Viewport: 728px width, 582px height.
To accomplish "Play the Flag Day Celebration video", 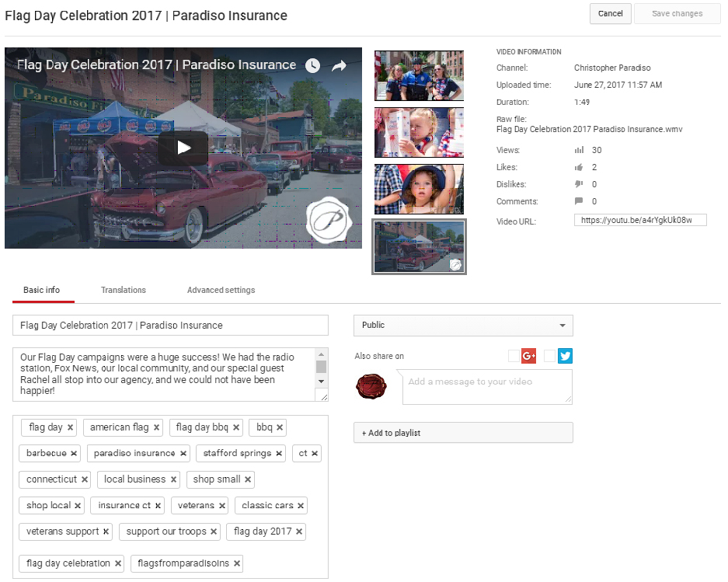I will 183,148.
